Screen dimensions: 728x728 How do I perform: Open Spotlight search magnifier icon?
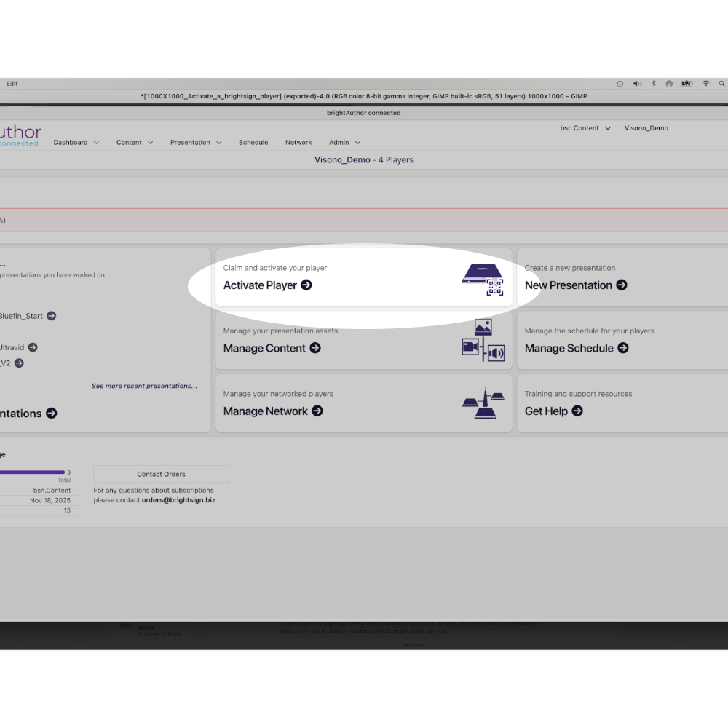(x=722, y=84)
